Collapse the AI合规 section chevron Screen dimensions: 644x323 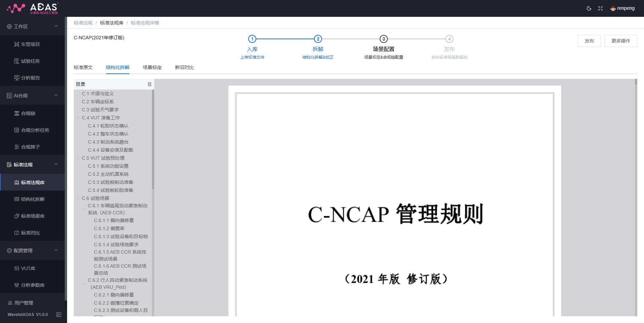(x=56, y=95)
